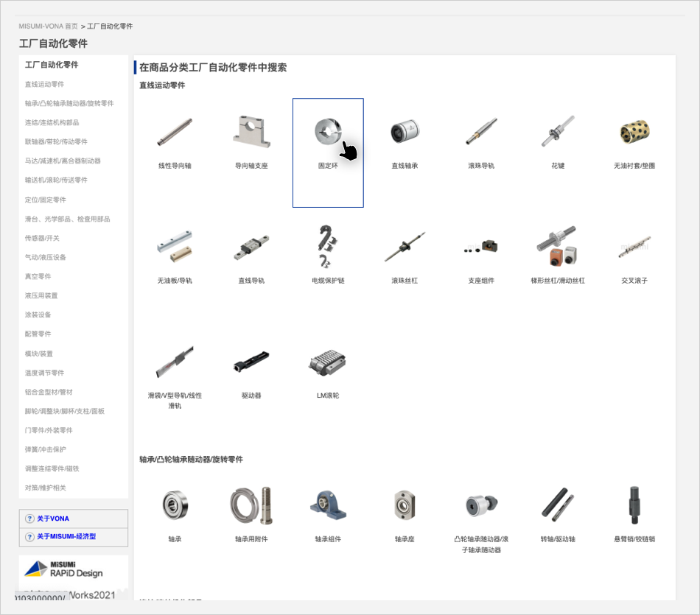Open the 电缆保护链 category image
Image resolution: width=700 pixels, height=615 pixels.
(328, 247)
